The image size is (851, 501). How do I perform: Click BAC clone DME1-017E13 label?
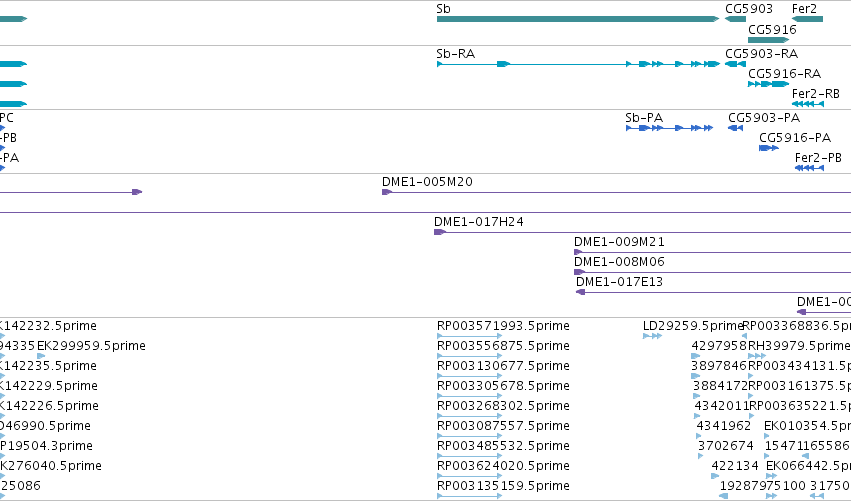tap(619, 282)
